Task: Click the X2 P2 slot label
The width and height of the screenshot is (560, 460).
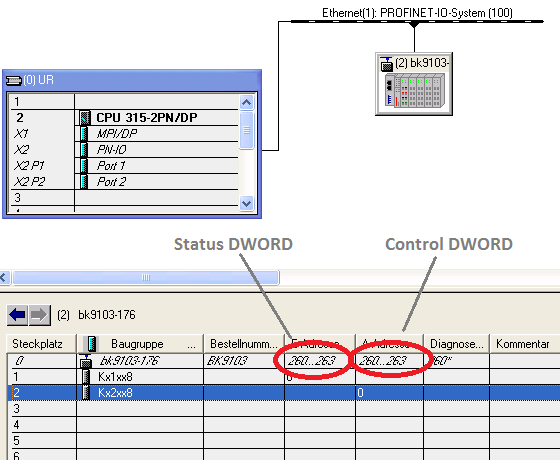Action: coord(29,182)
